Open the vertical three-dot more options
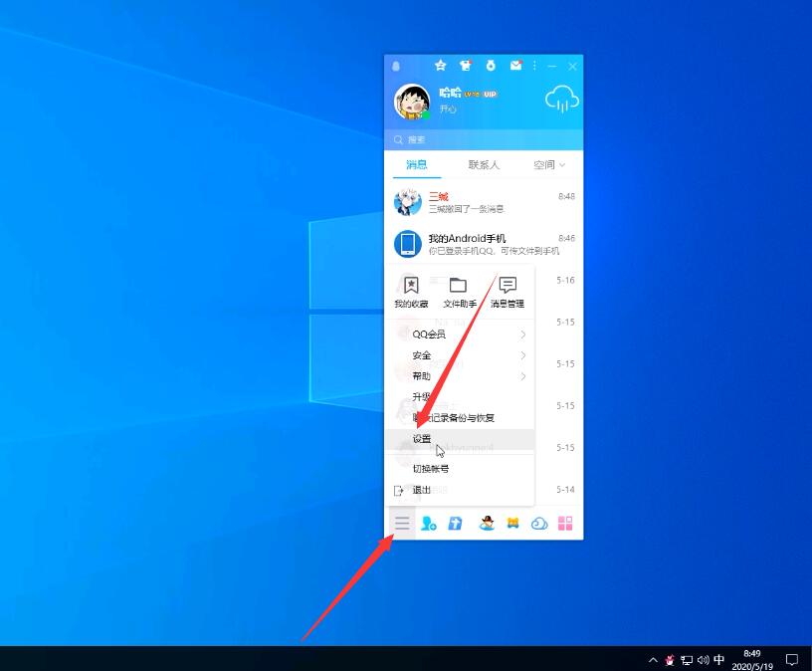The image size is (812, 671). [x=534, y=66]
